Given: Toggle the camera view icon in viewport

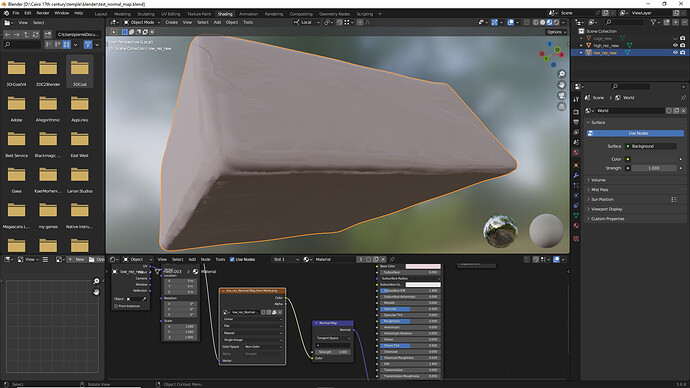Looking at the screenshot, I should click(562, 95).
